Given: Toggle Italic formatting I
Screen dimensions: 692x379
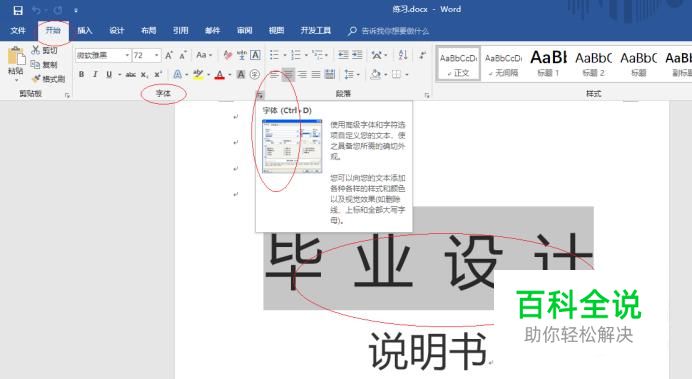Looking at the screenshot, I should click(95, 75).
